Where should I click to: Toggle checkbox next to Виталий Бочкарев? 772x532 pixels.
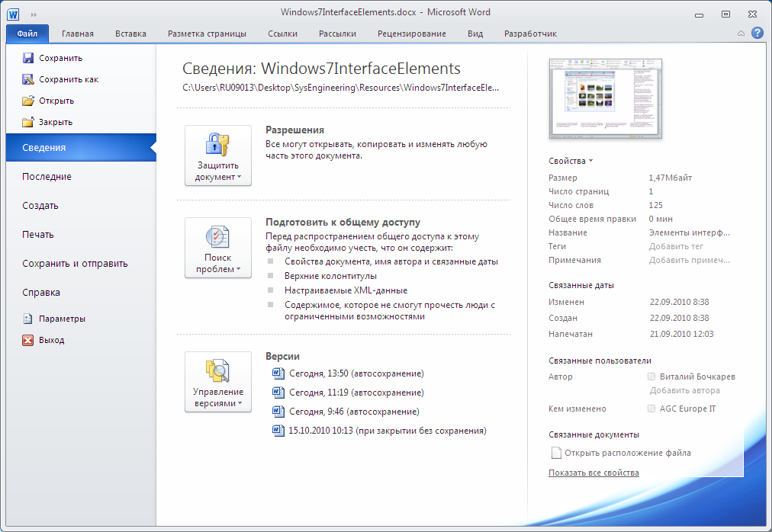[651, 377]
